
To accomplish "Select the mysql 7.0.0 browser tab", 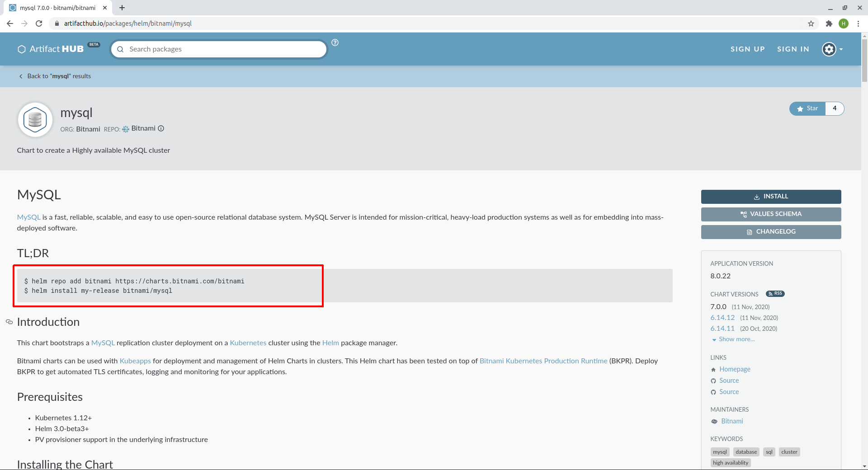I will (58, 8).
